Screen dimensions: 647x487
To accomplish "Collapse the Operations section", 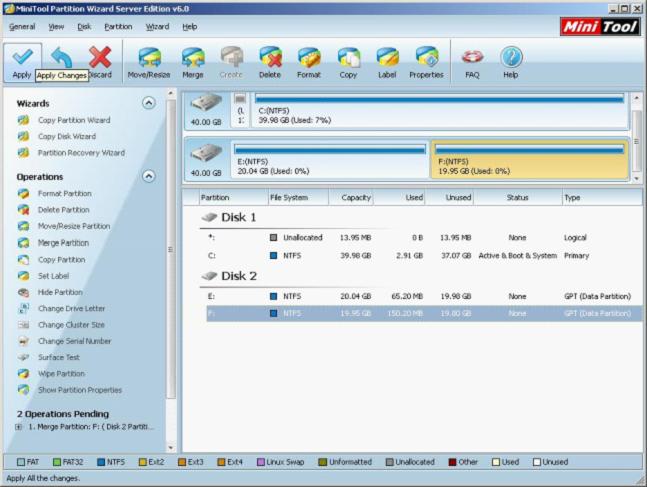I will pyautogui.click(x=149, y=176).
